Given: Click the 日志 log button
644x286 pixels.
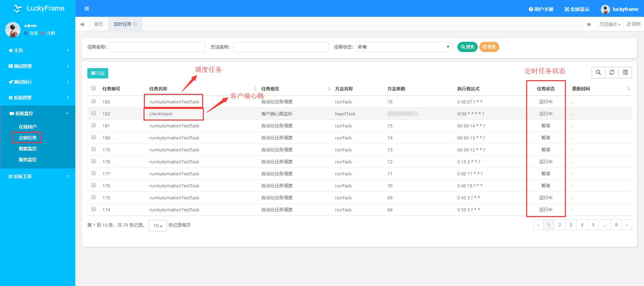Looking at the screenshot, I should click(x=98, y=73).
